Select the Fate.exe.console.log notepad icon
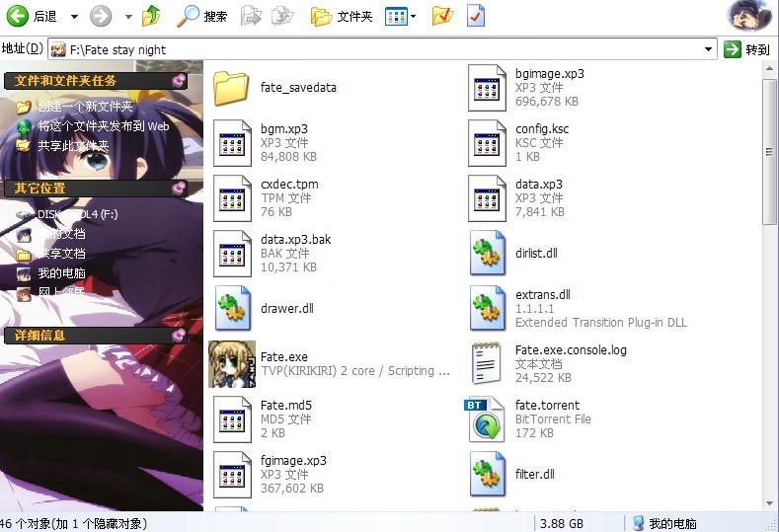779x532 pixels. tap(486, 363)
